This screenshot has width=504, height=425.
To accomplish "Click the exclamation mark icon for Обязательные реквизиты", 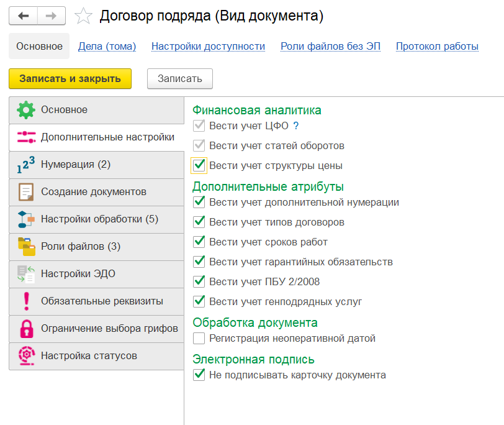I will pyautogui.click(x=26, y=301).
